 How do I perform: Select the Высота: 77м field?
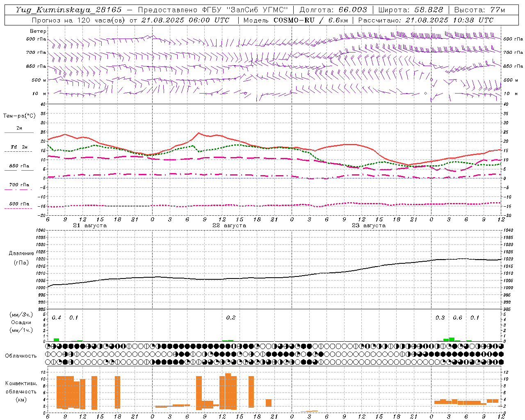pyautogui.click(x=480, y=10)
